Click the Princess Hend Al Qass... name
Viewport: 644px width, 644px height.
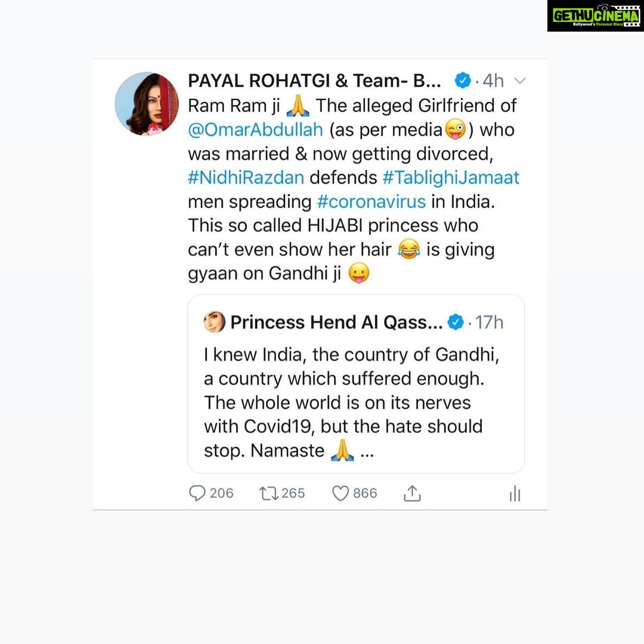[336, 323]
